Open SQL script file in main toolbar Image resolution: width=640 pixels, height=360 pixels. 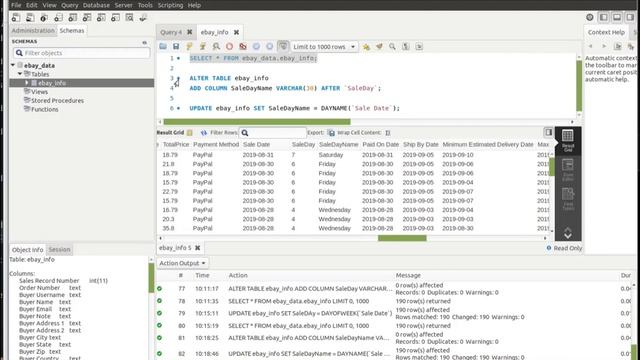[30, 18]
